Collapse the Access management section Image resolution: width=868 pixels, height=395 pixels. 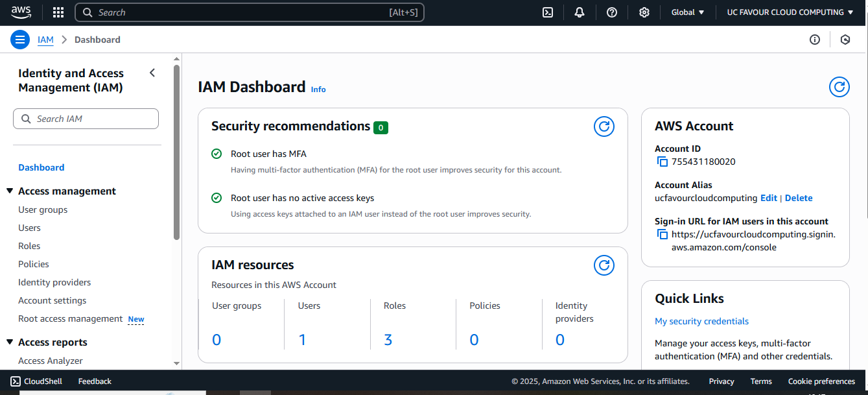[x=10, y=191]
